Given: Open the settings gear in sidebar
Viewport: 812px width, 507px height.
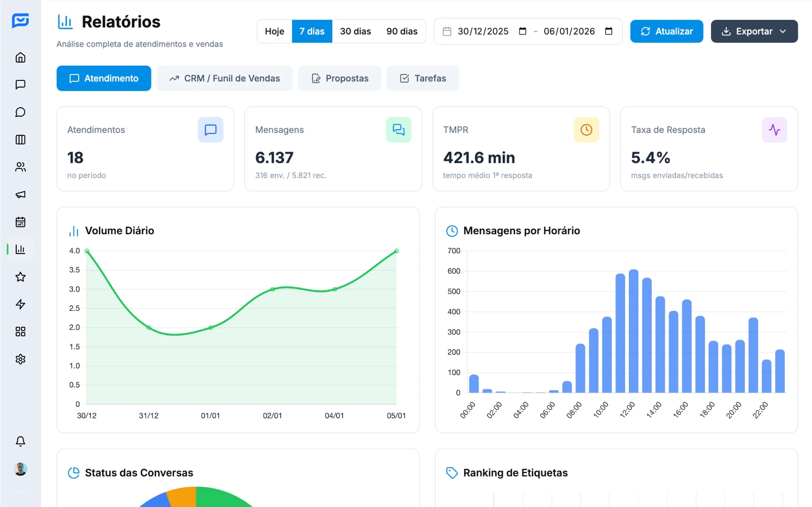Looking at the screenshot, I should click(20, 359).
